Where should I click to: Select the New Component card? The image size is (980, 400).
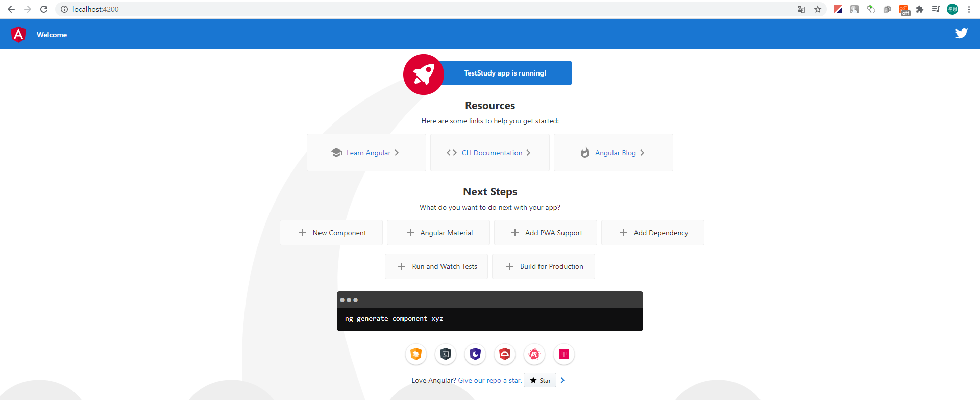click(331, 233)
